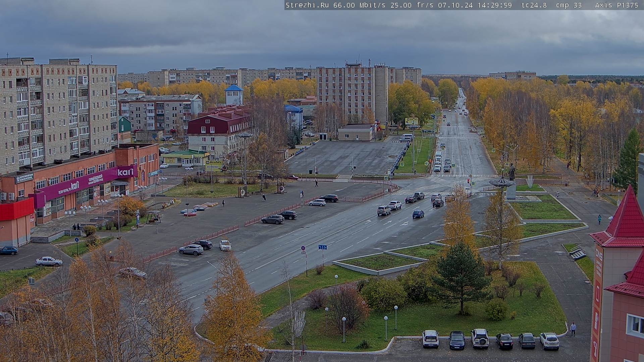Click the 25.00 fr/s frame rate value
The image size is (644, 362).
(412, 5)
